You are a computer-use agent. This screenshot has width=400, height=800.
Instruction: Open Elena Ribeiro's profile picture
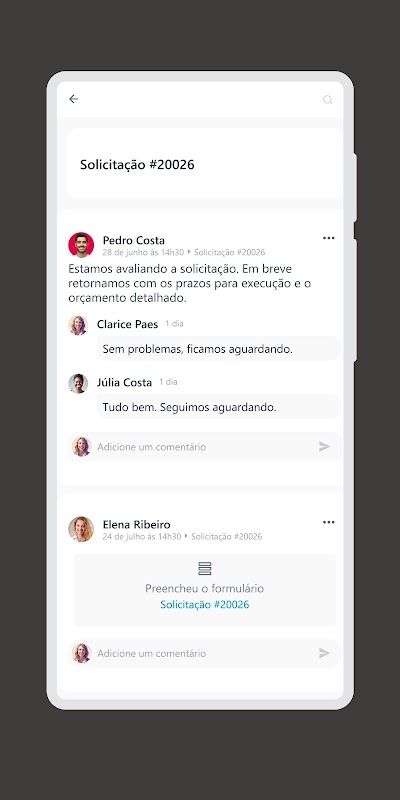[x=81, y=529]
